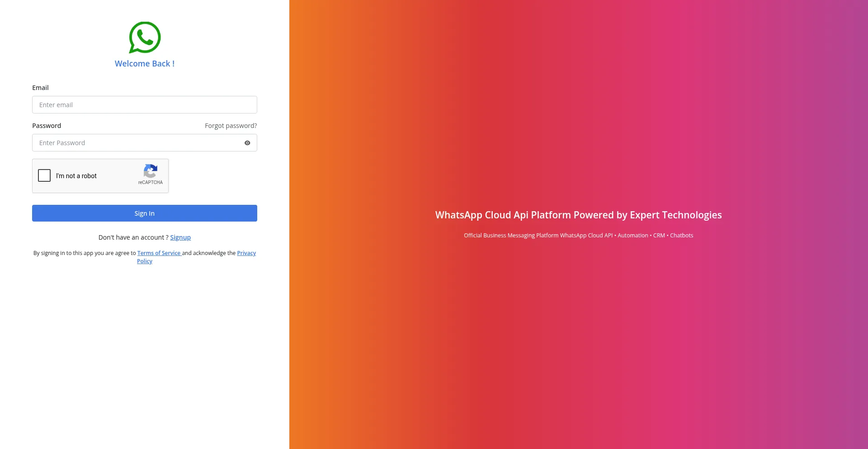Click the reCAPTCHA logo icon
Screen dimensions: 868x449
151,171
